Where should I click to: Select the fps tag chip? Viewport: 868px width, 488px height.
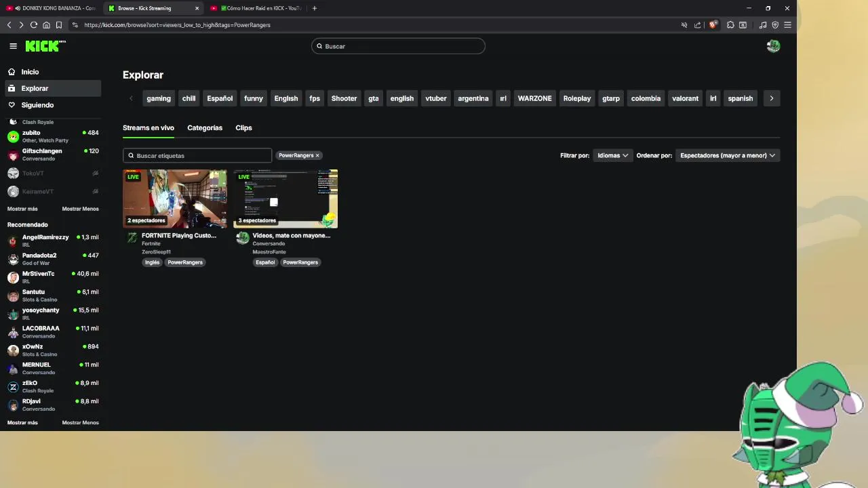coord(315,98)
